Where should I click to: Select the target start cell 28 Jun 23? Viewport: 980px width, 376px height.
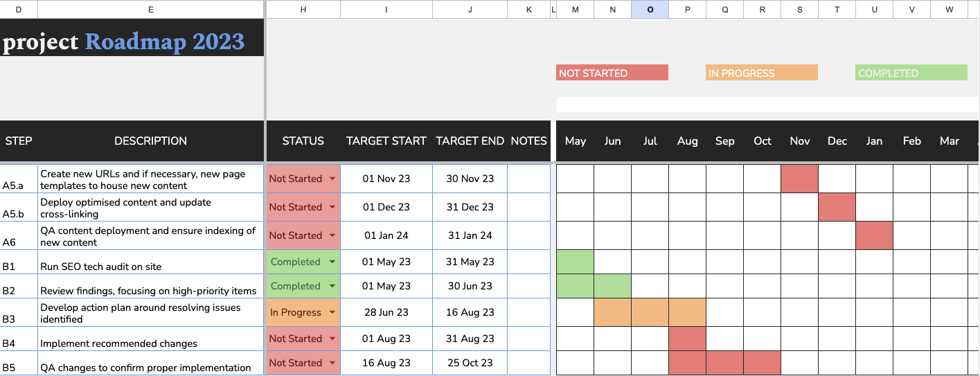point(386,312)
